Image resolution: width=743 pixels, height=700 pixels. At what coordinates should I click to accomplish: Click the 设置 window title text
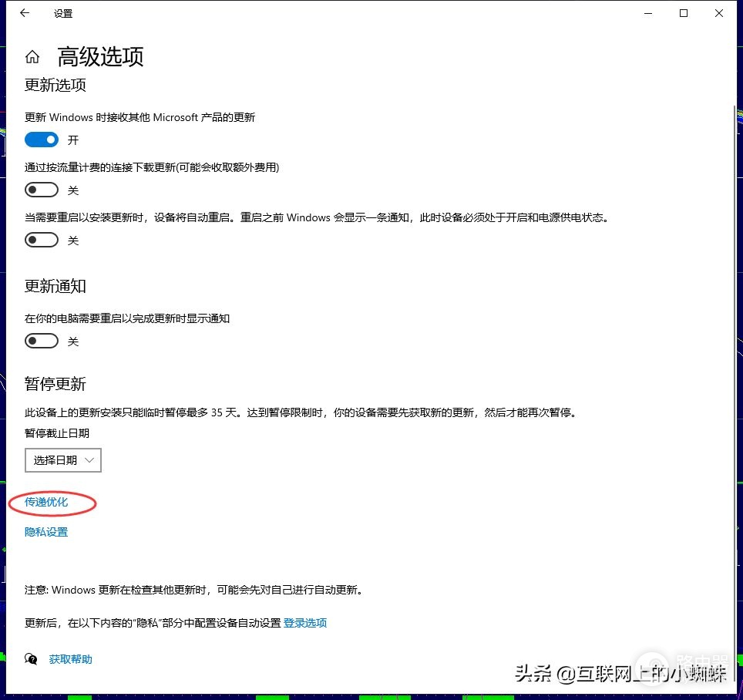tap(63, 14)
